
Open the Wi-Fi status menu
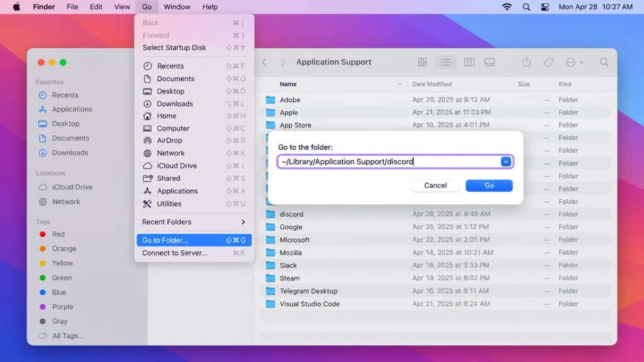coord(508,7)
